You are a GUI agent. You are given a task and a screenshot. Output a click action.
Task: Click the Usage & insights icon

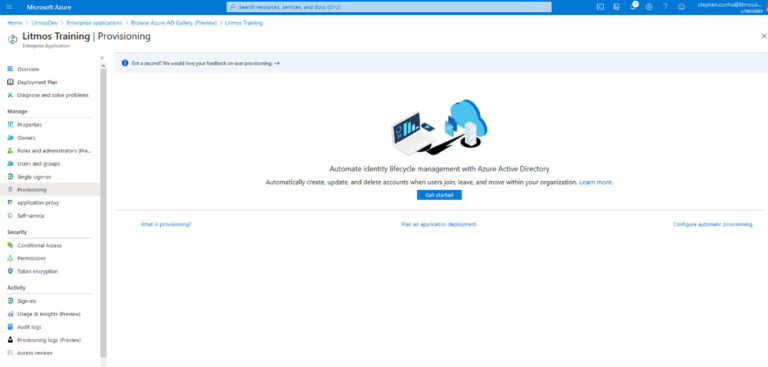[10, 314]
